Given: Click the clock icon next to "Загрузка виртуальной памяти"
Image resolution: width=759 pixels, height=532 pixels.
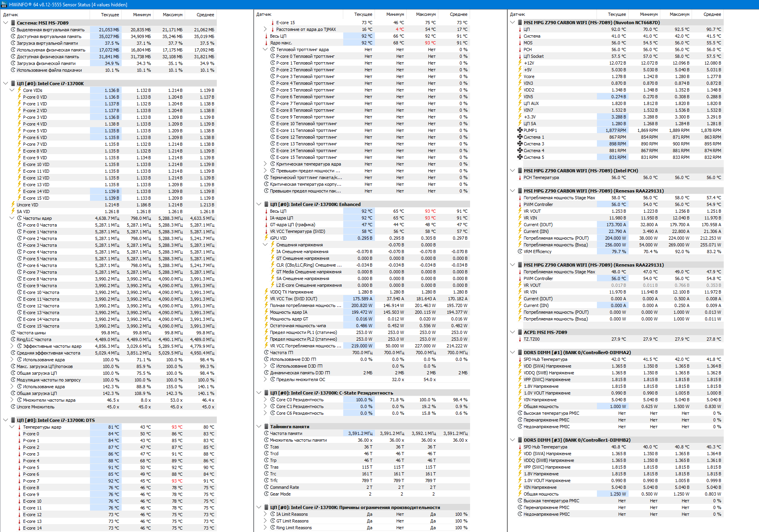Looking at the screenshot, I should pyautogui.click(x=13, y=43).
